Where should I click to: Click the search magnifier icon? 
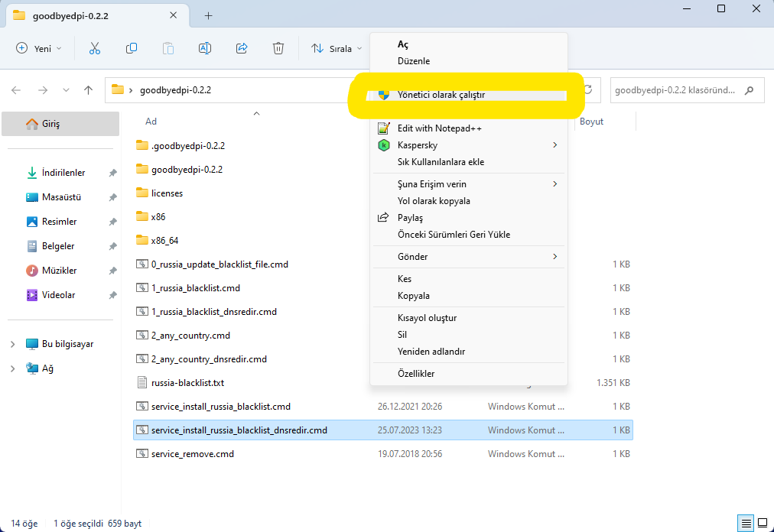coord(749,90)
